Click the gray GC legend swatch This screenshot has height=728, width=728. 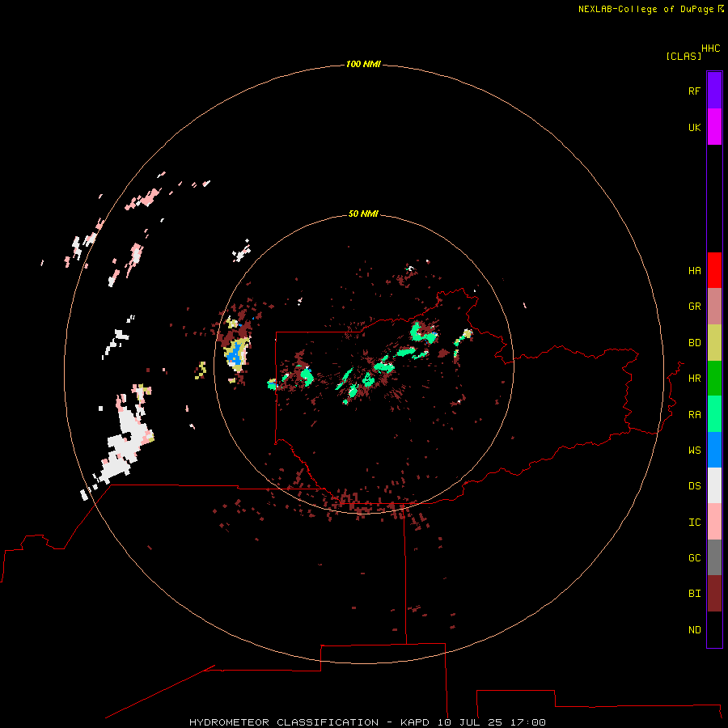point(714,557)
